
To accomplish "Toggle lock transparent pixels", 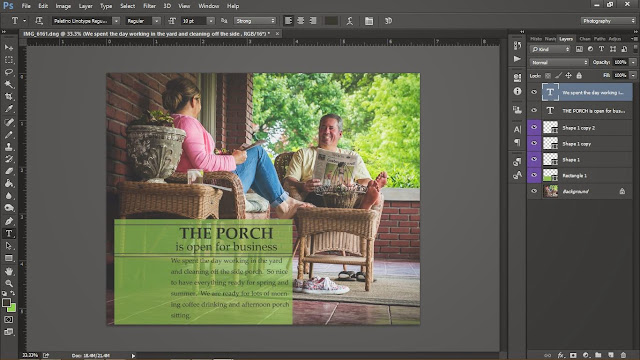I will [548, 76].
